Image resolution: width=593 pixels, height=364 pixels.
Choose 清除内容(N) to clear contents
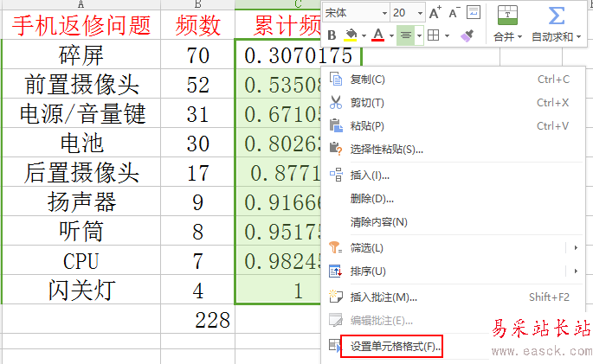[452, 222]
